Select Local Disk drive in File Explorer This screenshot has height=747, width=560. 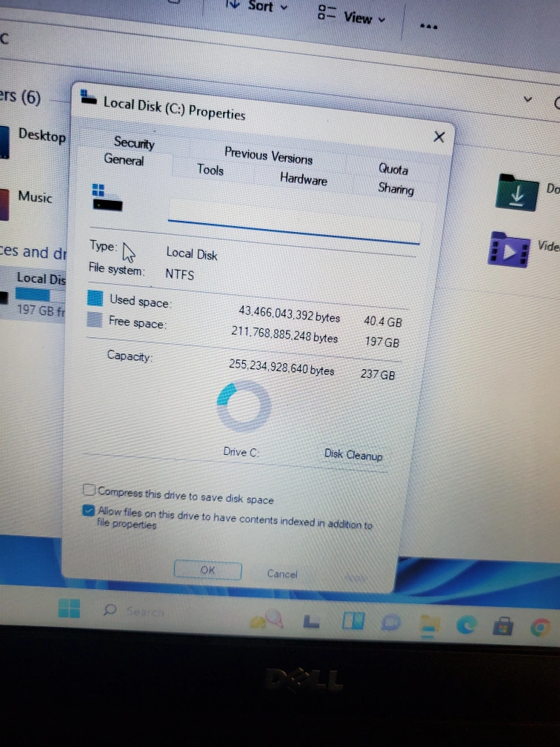33,293
